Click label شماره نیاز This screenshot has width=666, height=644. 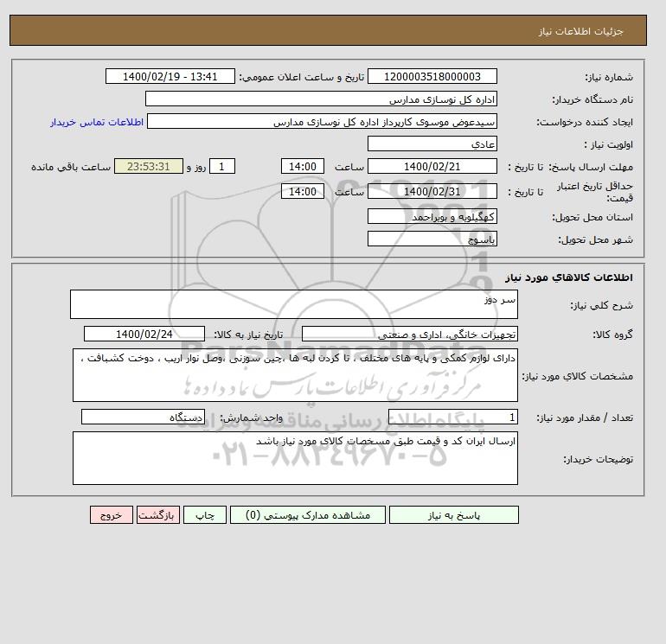click(x=609, y=77)
